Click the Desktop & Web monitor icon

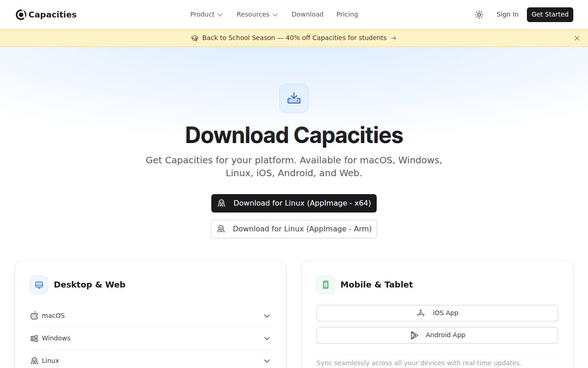(x=39, y=285)
